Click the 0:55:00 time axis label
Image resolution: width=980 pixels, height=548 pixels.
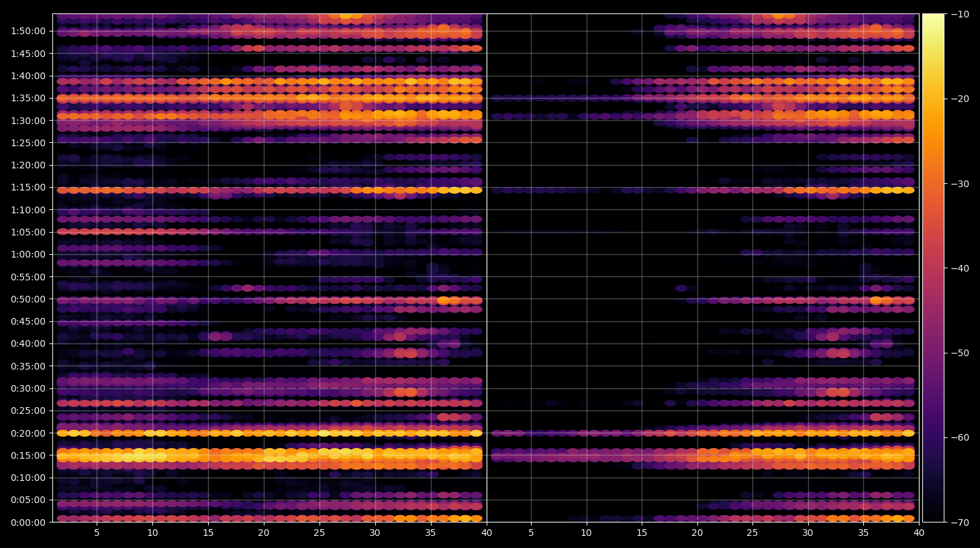(x=28, y=277)
